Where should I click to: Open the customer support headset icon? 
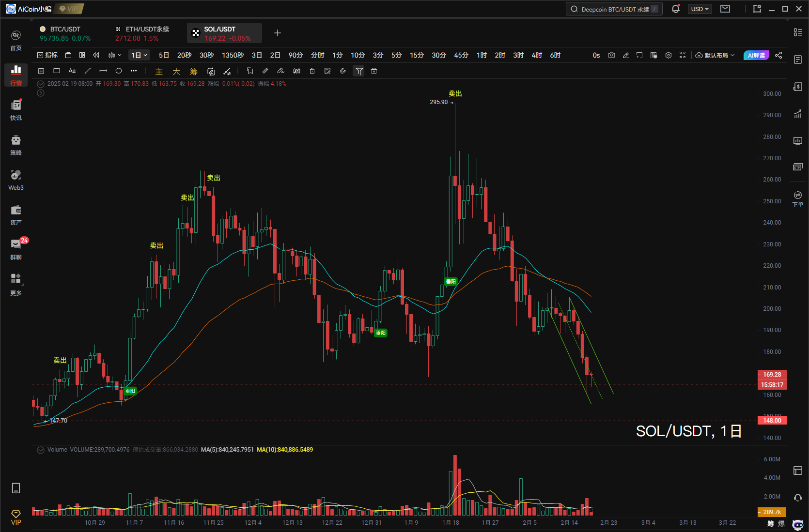[798, 497]
